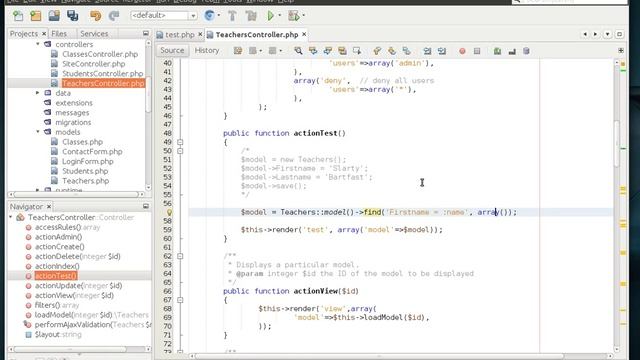
Task: Click the New Project toolbar icon
Action: 36,16
